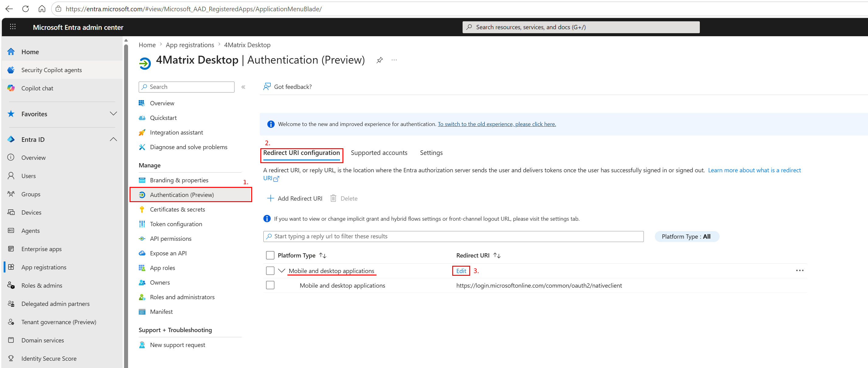Click the Roles & admins icon
Screen dimensions: 868x368
coord(11,286)
